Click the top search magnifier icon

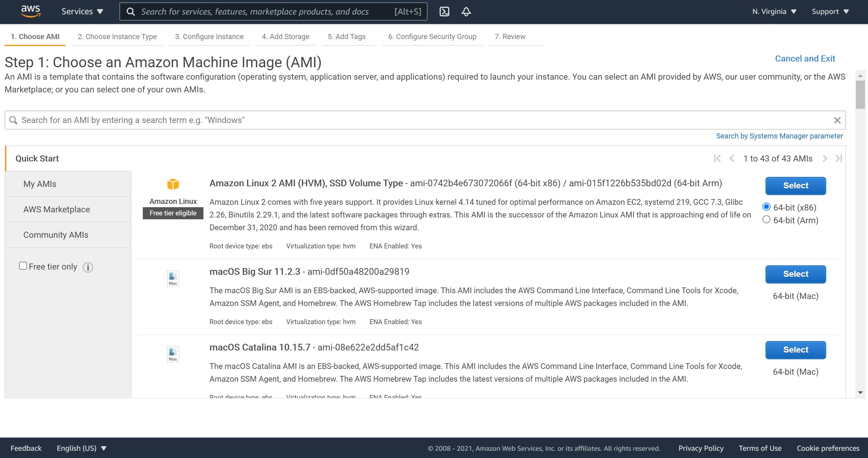131,12
